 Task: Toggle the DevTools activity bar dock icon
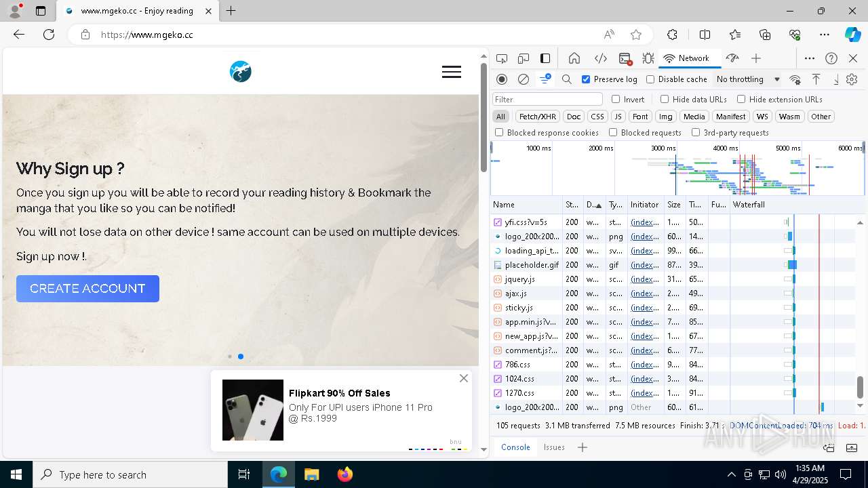(x=545, y=58)
